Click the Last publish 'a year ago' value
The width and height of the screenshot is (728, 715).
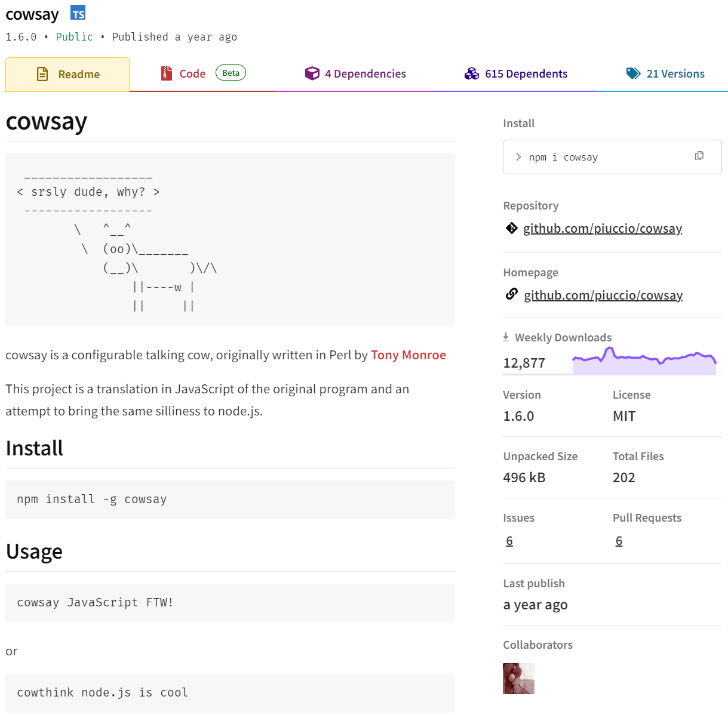coord(535,605)
